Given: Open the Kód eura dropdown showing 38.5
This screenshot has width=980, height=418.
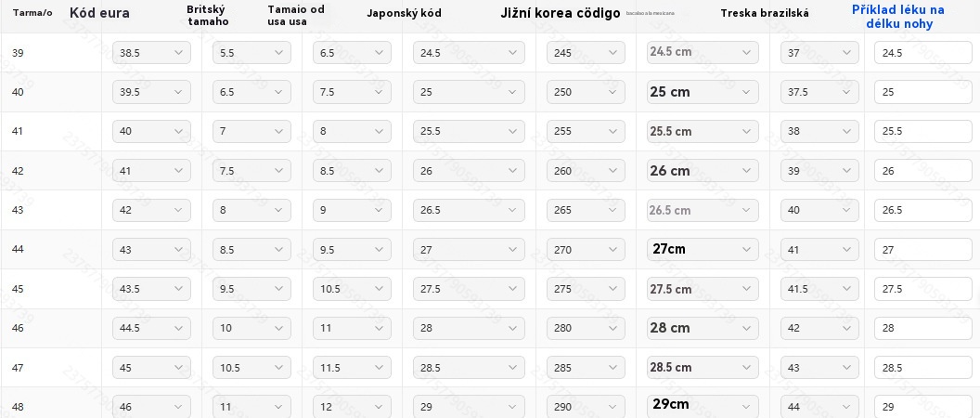Looking at the screenshot, I should (151, 53).
